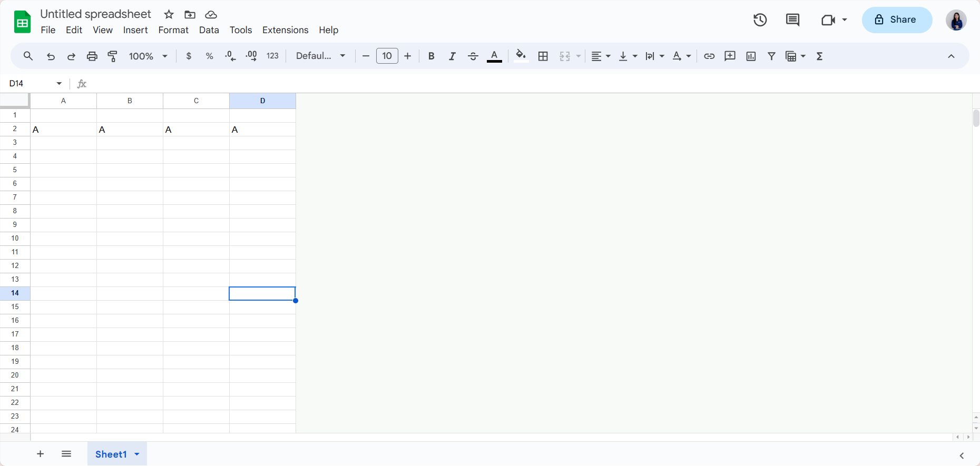Open the View menu
This screenshot has width=980, height=466.
point(103,30)
